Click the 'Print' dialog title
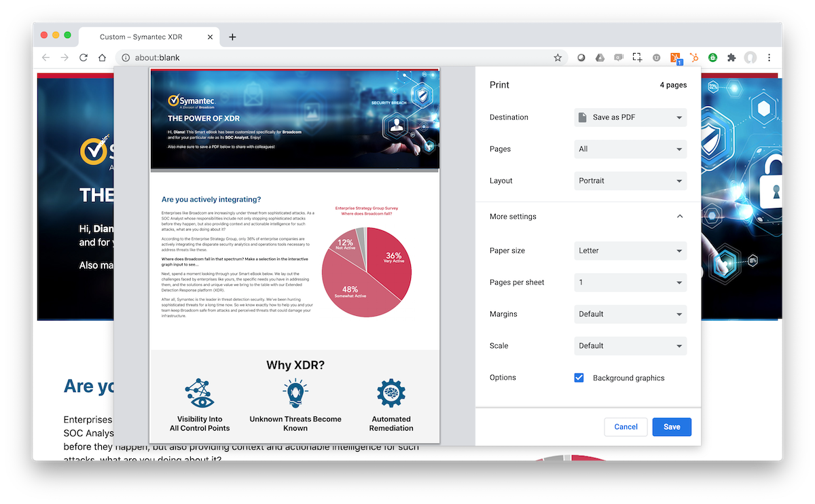Image resolution: width=815 pixels, height=504 pixels. (499, 85)
